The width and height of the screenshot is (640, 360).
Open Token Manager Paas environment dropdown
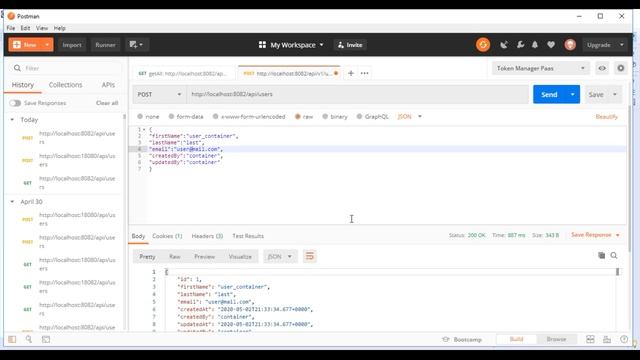coord(540,68)
